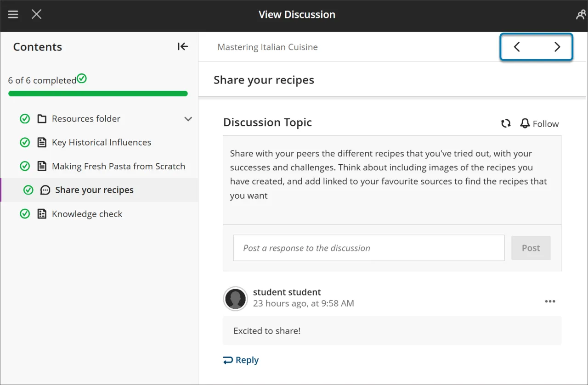Image resolution: width=588 pixels, height=385 pixels.
Task: Select Making Fresh Pasta from Scratch
Action: 119,166
